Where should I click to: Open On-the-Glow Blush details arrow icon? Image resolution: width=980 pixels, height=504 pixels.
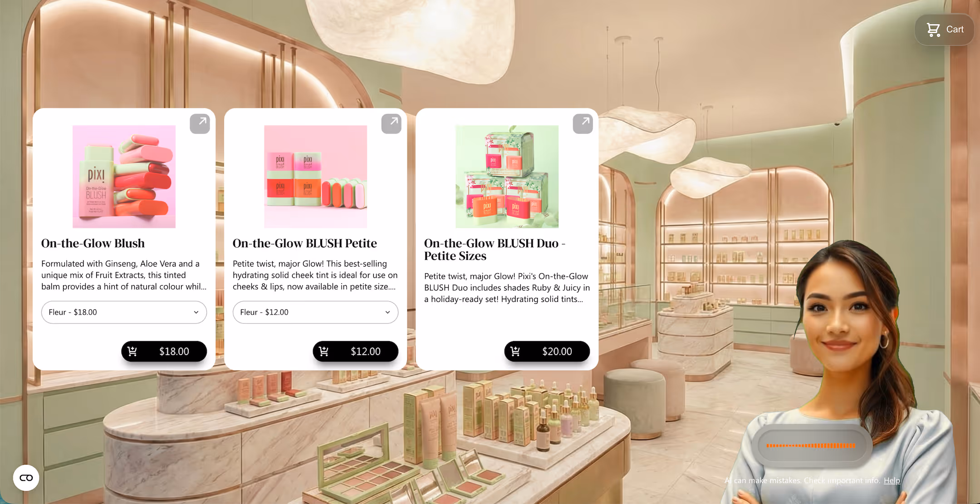coord(200,124)
